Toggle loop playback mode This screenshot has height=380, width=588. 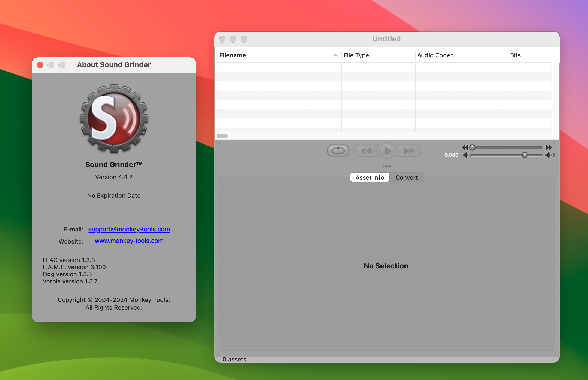click(x=338, y=150)
